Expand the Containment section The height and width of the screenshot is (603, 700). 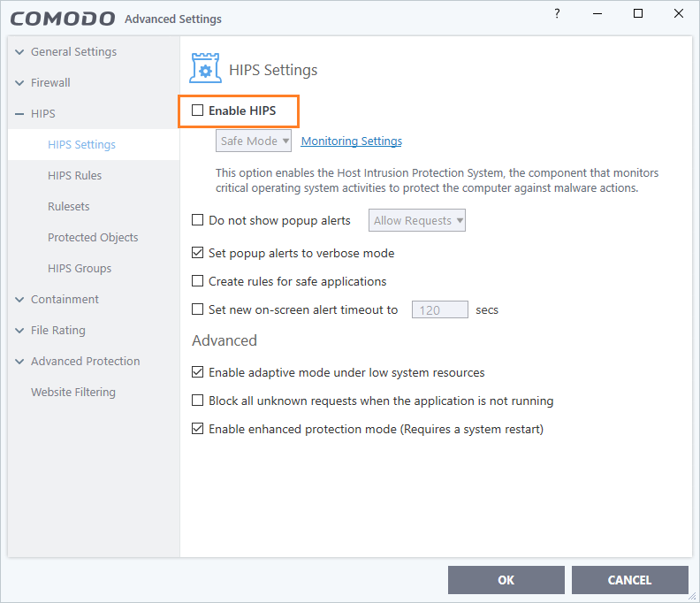(x=19, y=300)
